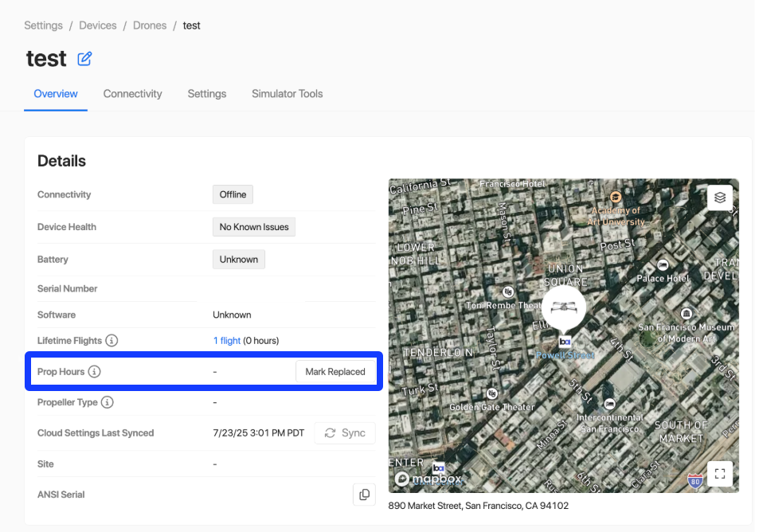Viewport: 759px width, 532px height.
Task: Go to the Overview tab
Action: 56,94
